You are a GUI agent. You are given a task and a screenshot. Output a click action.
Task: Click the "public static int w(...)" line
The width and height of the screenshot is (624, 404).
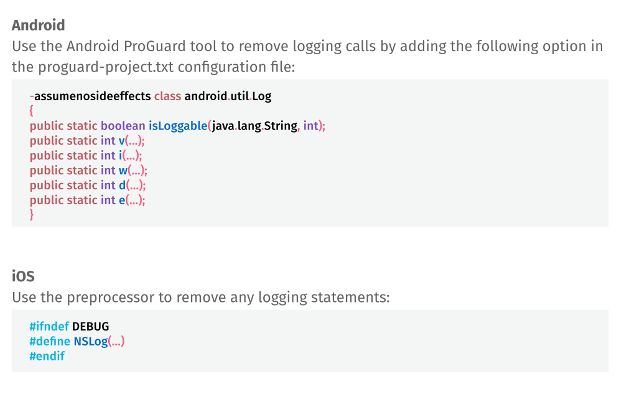pyautogui.click(x=88, y=170)
